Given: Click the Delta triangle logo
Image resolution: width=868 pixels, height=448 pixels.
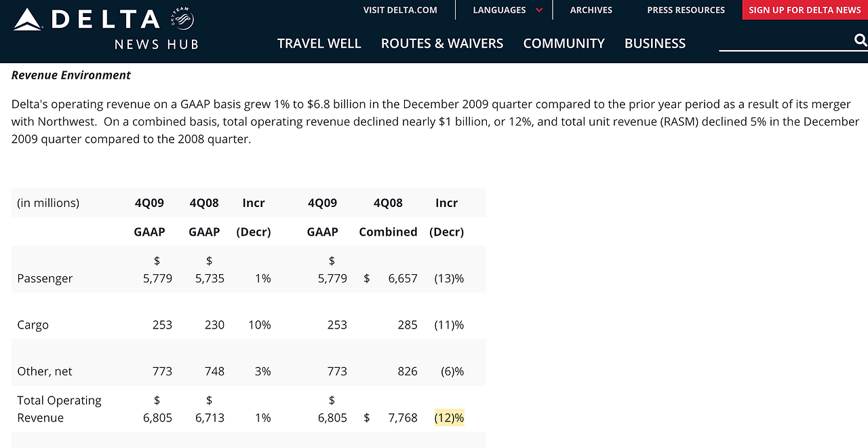Looking at the screenshot, I should [x=28, y=19].
